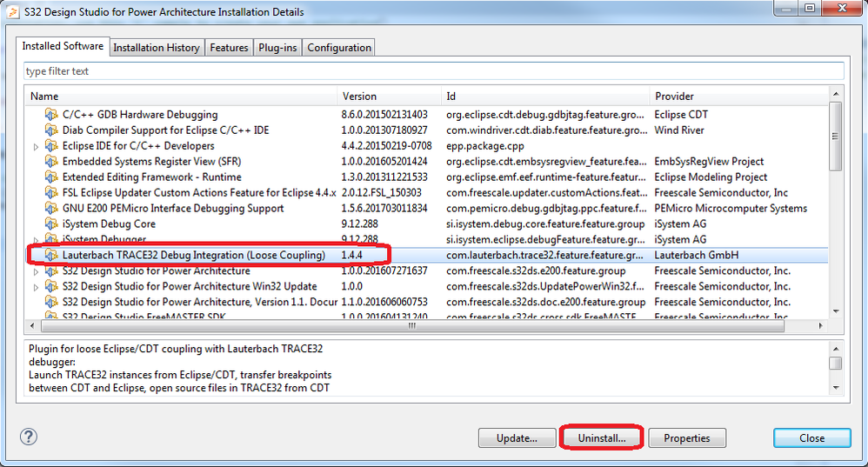Image resolution: width=868 pixels, height=467 pixels.
Task: Select Diab Compiler Support for Eclipse row
Action: click(427, 130)
